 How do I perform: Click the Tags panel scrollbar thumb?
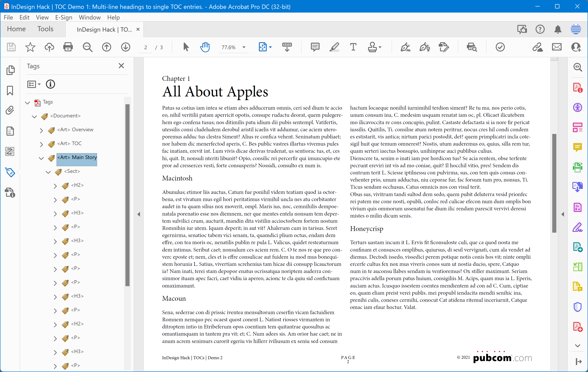coord(127,195)
